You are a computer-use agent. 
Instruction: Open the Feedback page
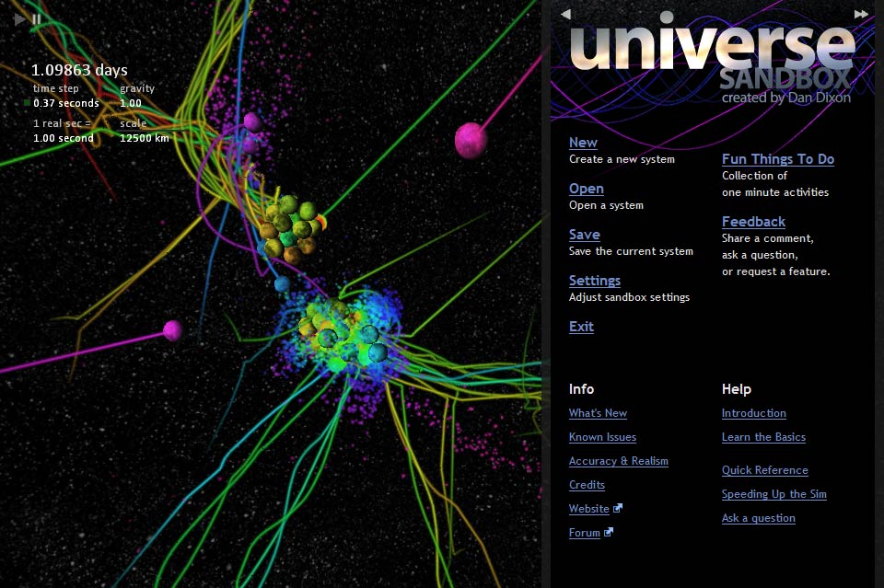(x=753, y=222)
